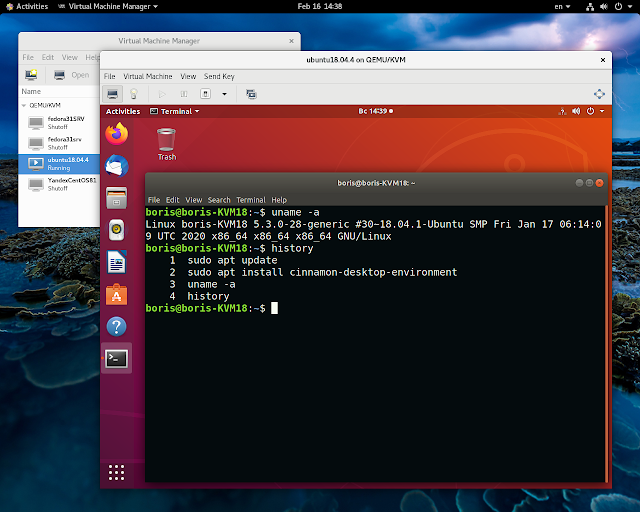Launch Firefox from the Ubuntu dock
Screen dimensions: 640x512
[117, 134]
